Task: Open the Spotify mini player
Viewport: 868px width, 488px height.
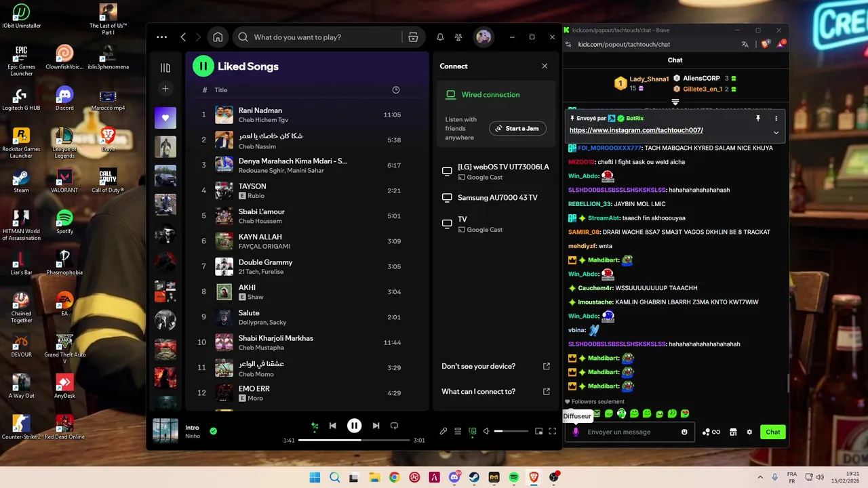Action: [x=538, y=431]
